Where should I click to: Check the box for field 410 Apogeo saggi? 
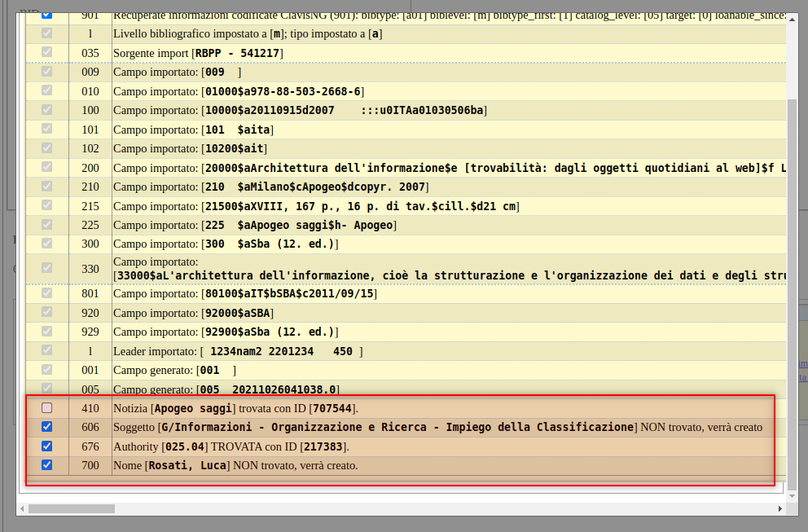pos(47,407)
